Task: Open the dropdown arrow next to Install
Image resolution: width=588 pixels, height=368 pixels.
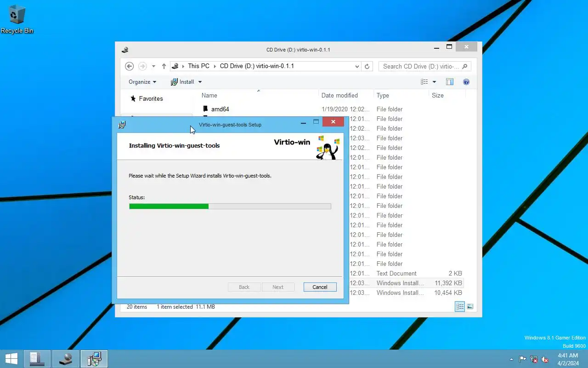Action: point(200,82)
